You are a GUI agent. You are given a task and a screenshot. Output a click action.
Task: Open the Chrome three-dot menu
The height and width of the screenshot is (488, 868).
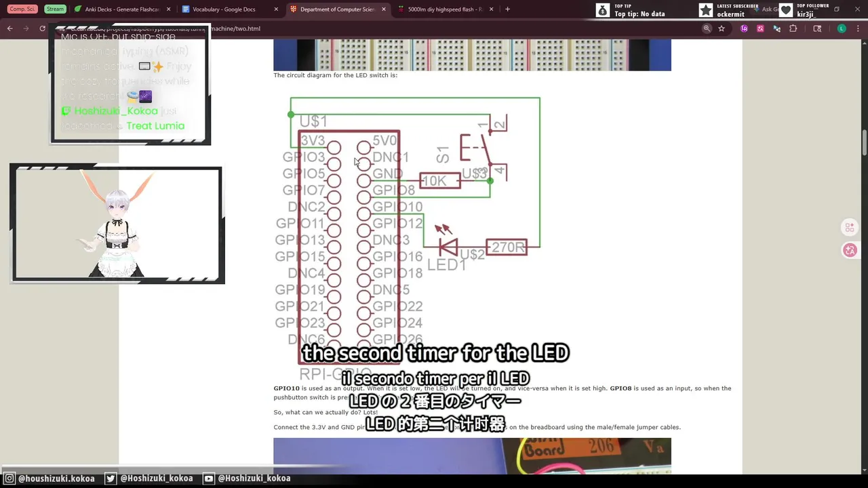(858, 28)
